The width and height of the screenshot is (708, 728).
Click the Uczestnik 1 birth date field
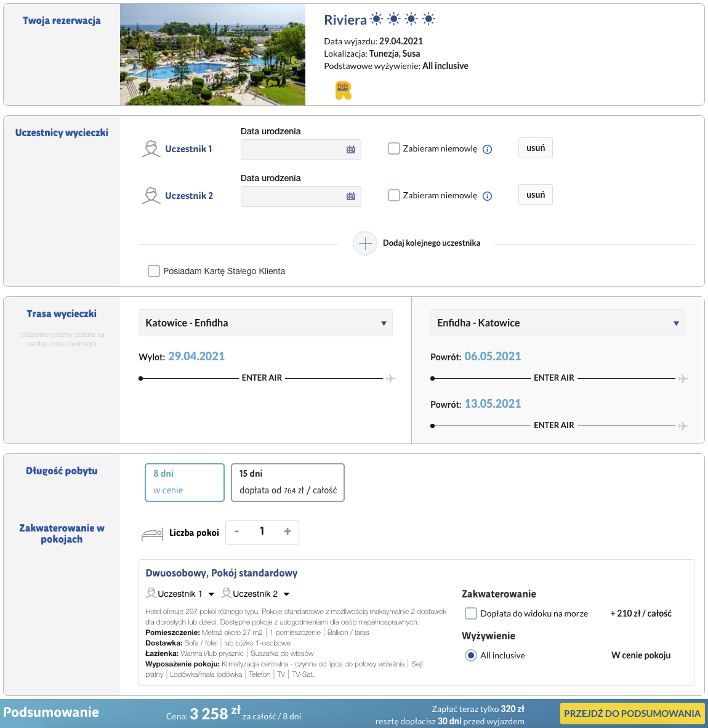(300, 150)
